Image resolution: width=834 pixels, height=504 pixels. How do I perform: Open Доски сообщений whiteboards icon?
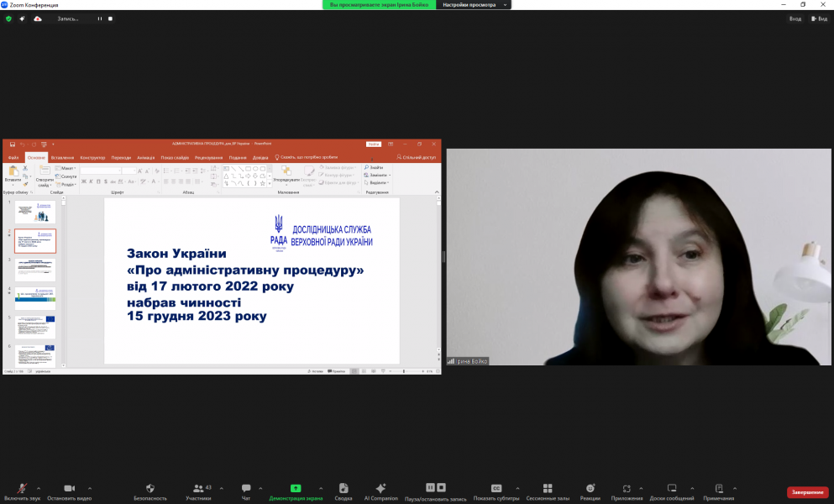pos(671,489)
